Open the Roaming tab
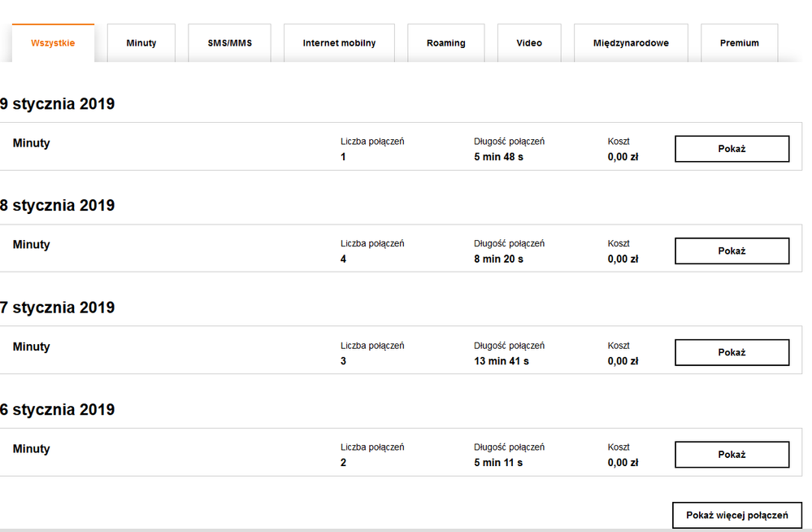Image resolution: width=812 pixels, height=532 pixels. pyautogui.click(x=445, y=43)
